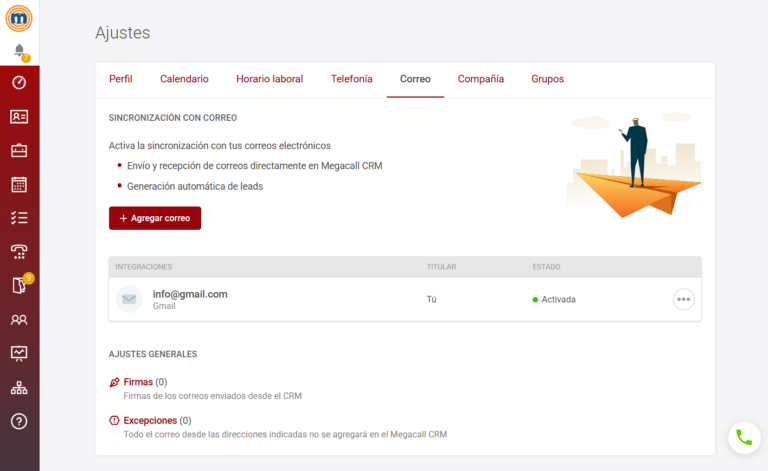The height and width of the screenshot is (471, 768).
Task: Open the Excepciones settings link
Action: [149, 421]
